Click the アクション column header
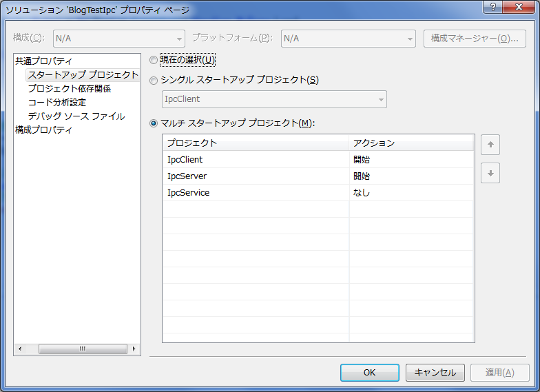This screenshot has height=392, width=540. tap(411, 143)
